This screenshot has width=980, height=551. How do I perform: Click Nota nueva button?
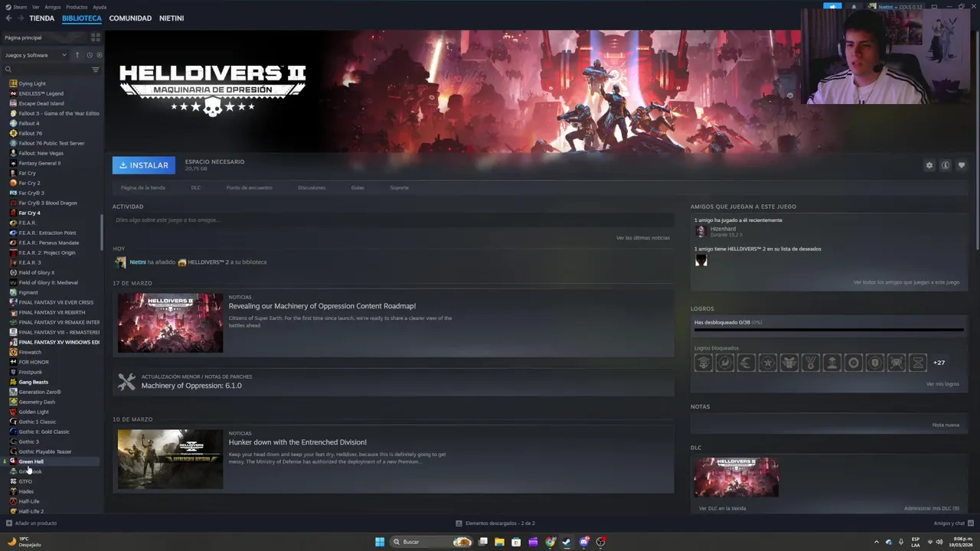pos(946,425)
